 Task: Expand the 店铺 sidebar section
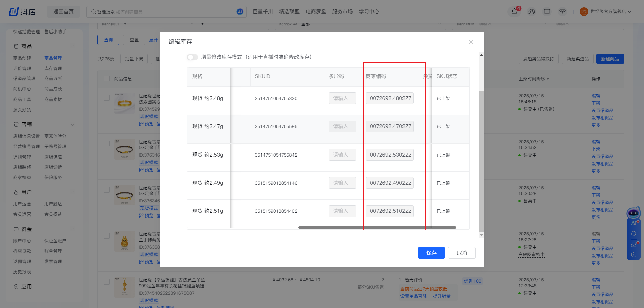[72, 124]
